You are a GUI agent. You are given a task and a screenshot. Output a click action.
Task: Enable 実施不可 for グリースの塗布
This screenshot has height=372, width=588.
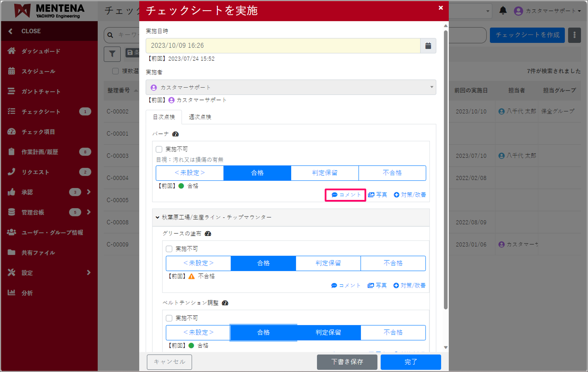169,249
